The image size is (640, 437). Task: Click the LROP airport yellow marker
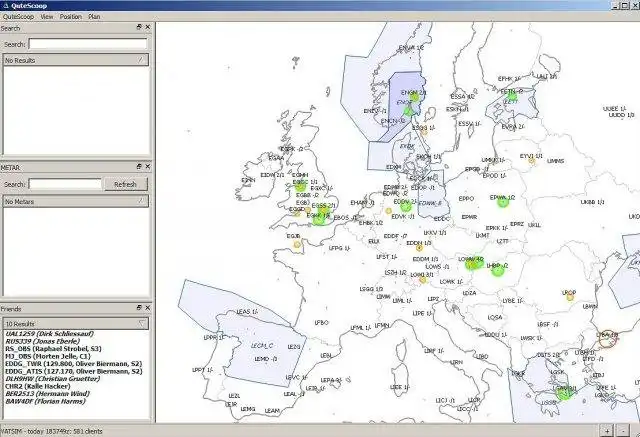point(570,297)
